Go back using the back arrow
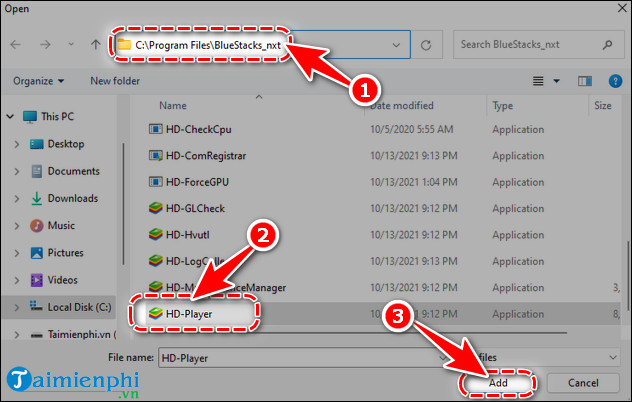The image size is (632, 402). [x=16, y=44]
